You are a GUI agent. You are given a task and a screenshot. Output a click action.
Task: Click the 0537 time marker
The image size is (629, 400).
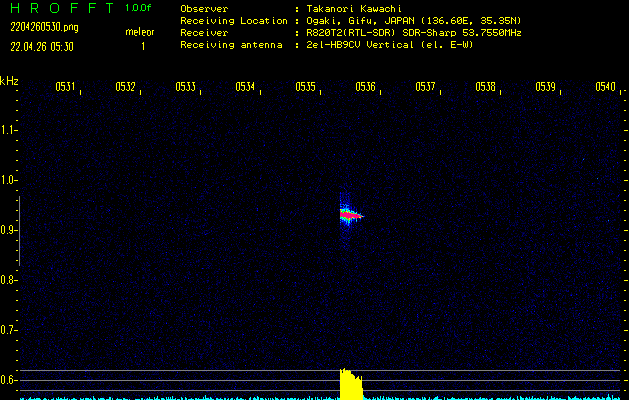[425, 87]
